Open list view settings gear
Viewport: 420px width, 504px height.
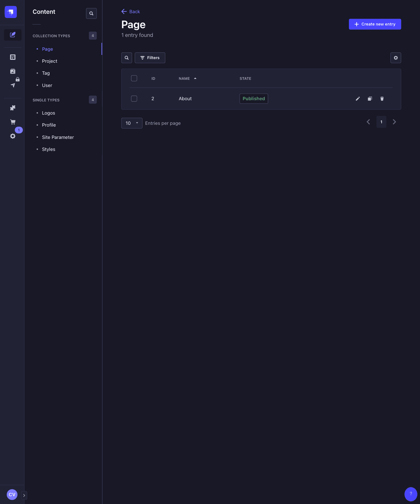pos(396,58)
